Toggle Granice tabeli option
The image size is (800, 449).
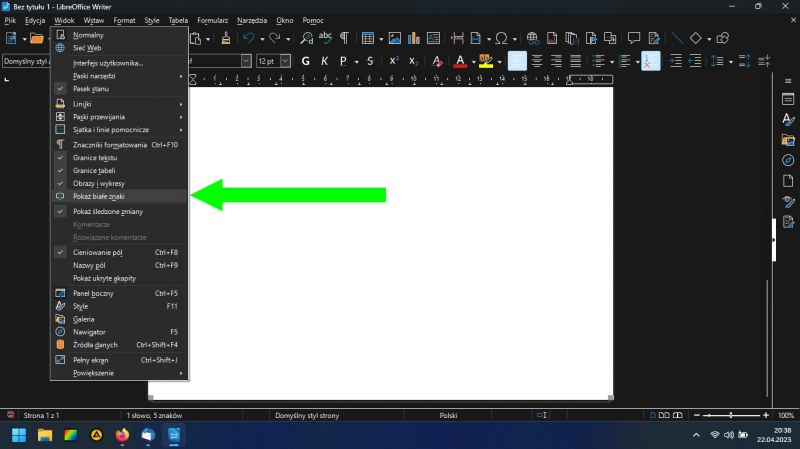119,170
